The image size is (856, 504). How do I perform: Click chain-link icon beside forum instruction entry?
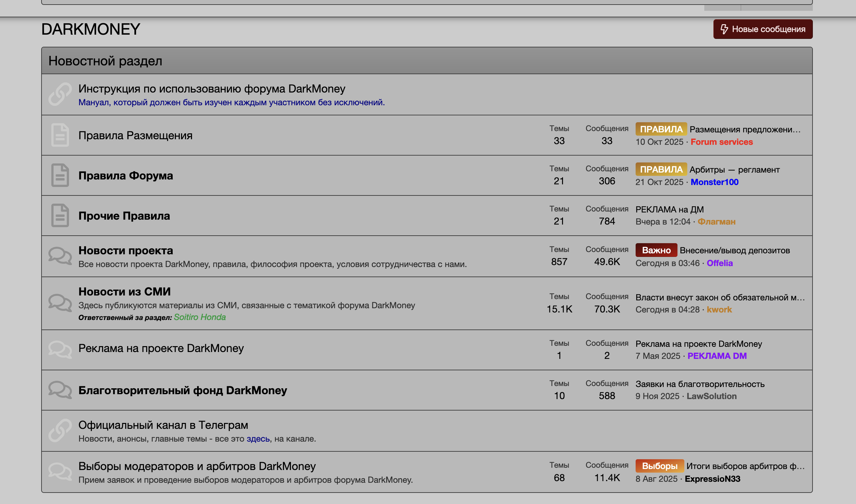60,94
